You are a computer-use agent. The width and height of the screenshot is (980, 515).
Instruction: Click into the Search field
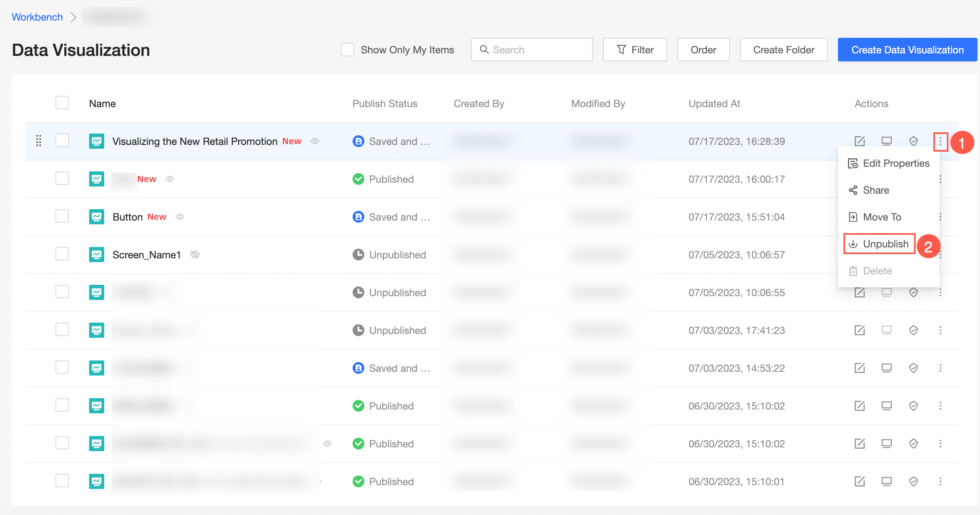(x=532, y=50)
